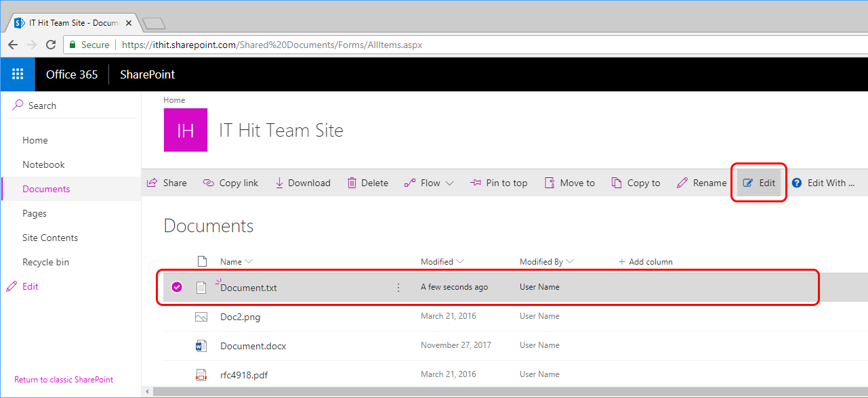The width and height of the screenshot is (868, 398).
Task: Open Recycle bin in left navigation
Action: tap(45, 262)
